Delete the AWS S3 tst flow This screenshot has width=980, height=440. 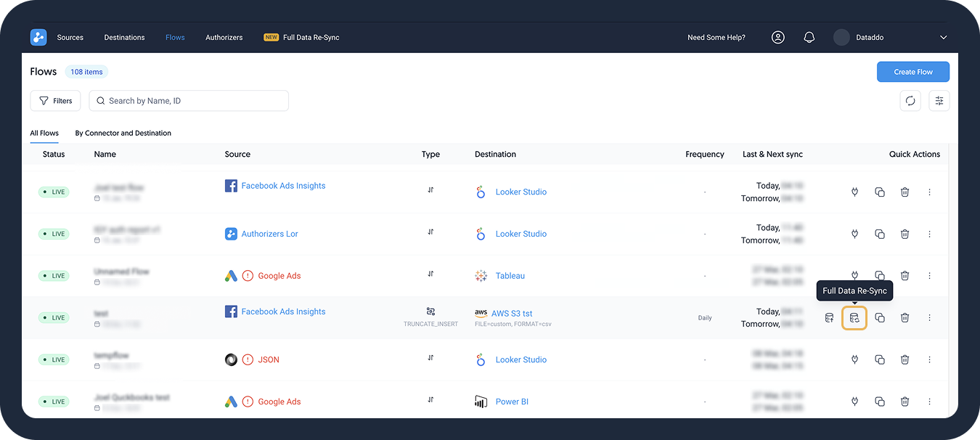click(x=905, y=318)
